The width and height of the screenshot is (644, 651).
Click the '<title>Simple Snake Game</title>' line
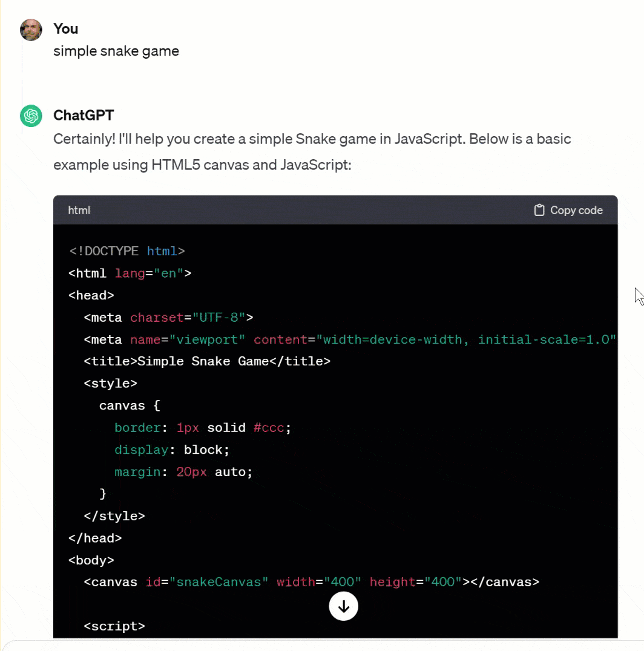[207, 361]
